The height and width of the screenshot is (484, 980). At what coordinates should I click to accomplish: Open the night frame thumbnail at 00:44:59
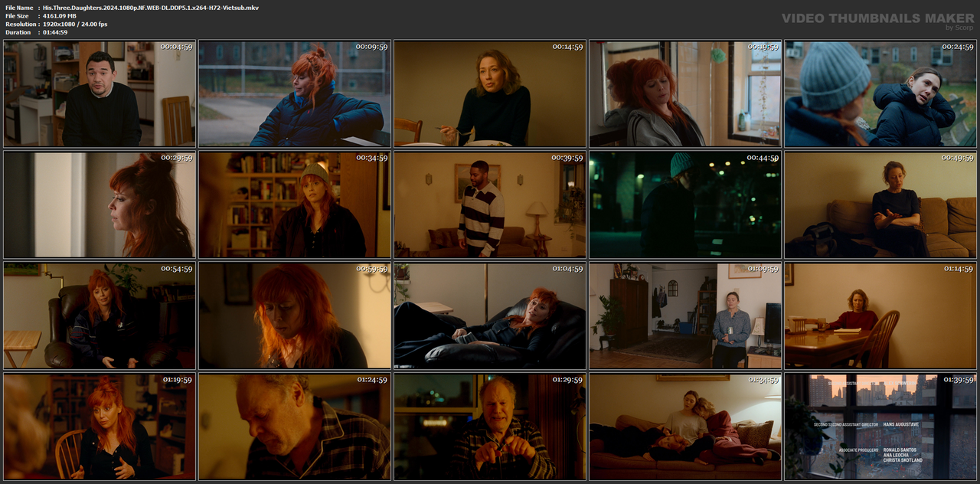tap(685, 204)
